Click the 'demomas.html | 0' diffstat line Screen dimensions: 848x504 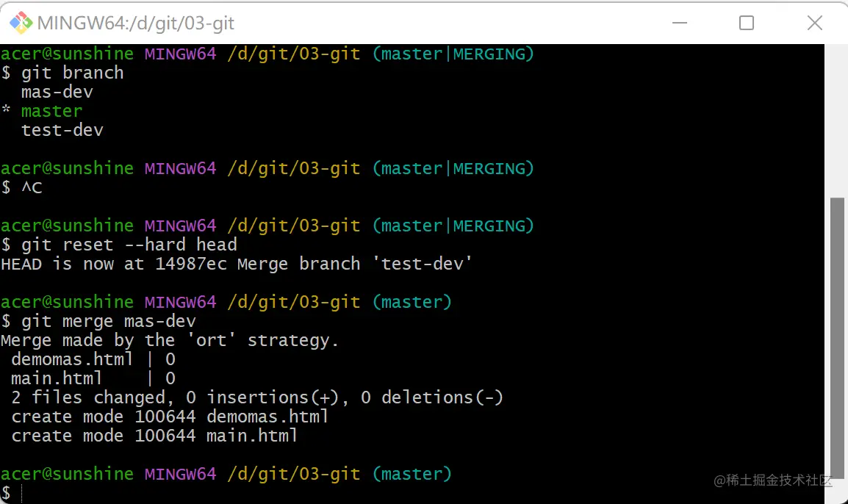click(x=93, y=359)
